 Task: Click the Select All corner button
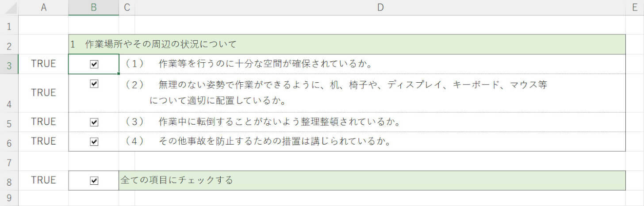click(9, 8)
